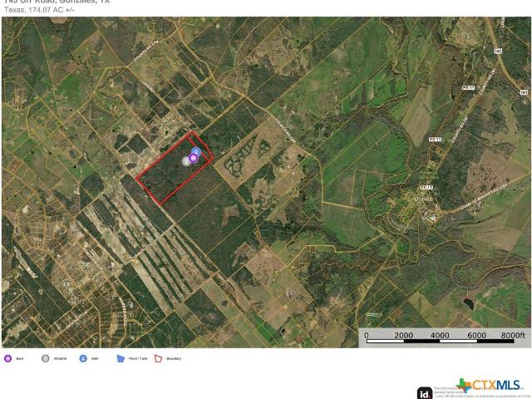Select the Windmill icon in the legend
The width and height of the screenshot is (532, 399).
(45, 358)
